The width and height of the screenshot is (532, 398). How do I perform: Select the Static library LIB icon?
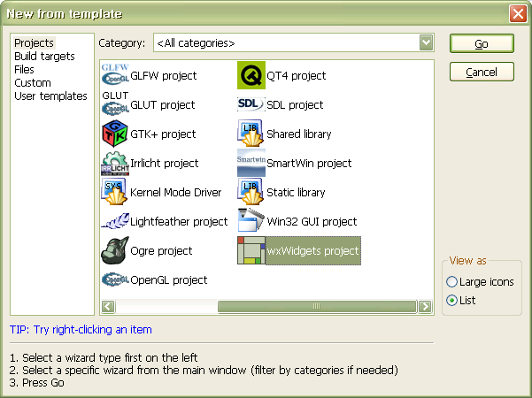tap(251, 192)
